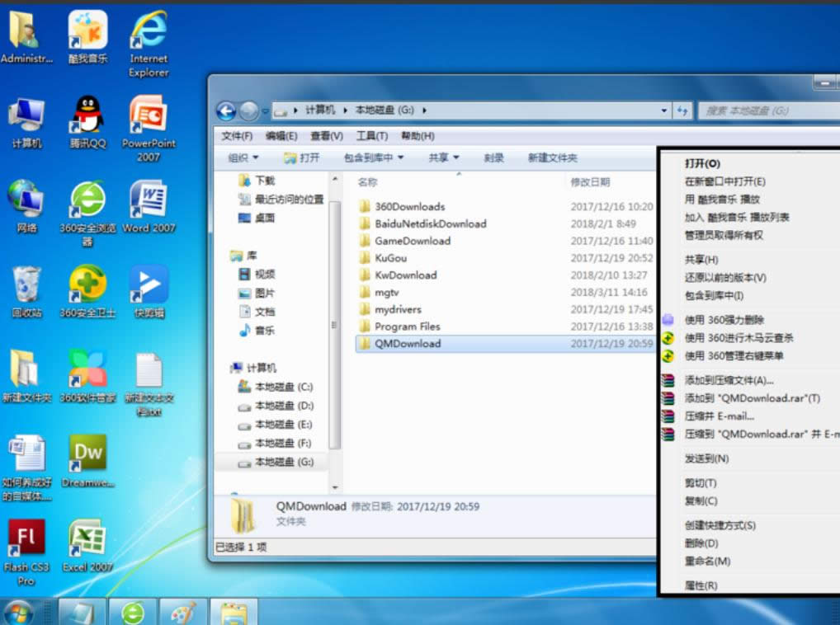The height and width of the screenshot is (625, 840).
Task: Select 本地磁盘 (C:) in navigation pane
Action: click(x=283, y=387)
